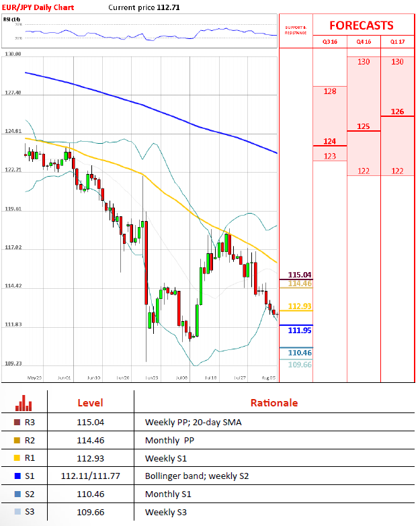Click the S1 blue color swatch
The height and width of the screenshot is (526, 420).
pyautogui.click(x=17, y=476)
